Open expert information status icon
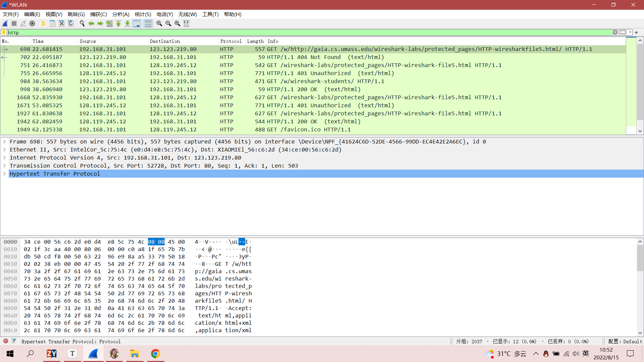 pyautogui.click(x=6, y=341)
